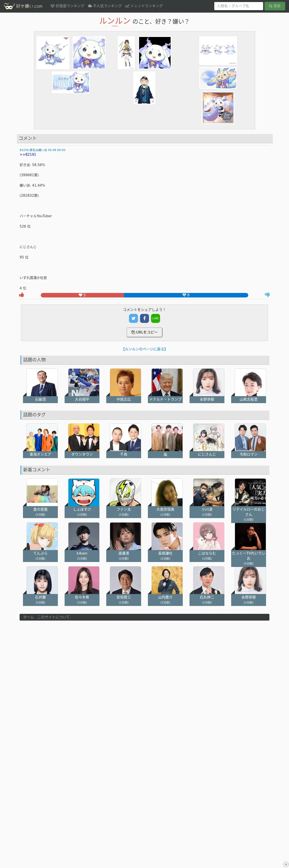Screen dimensions: 289x868
Task: Open the 不人気ランキング menu item
Action: (105, 6)
